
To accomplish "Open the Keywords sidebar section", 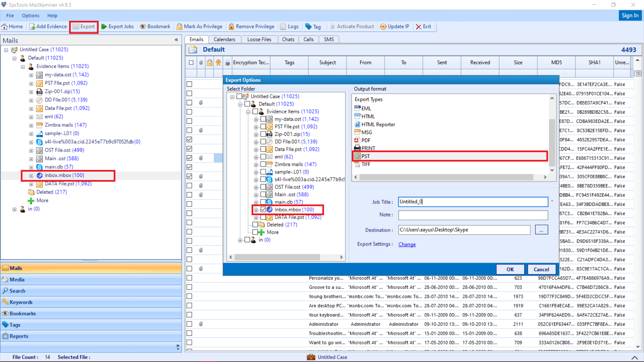I will 91,302.
